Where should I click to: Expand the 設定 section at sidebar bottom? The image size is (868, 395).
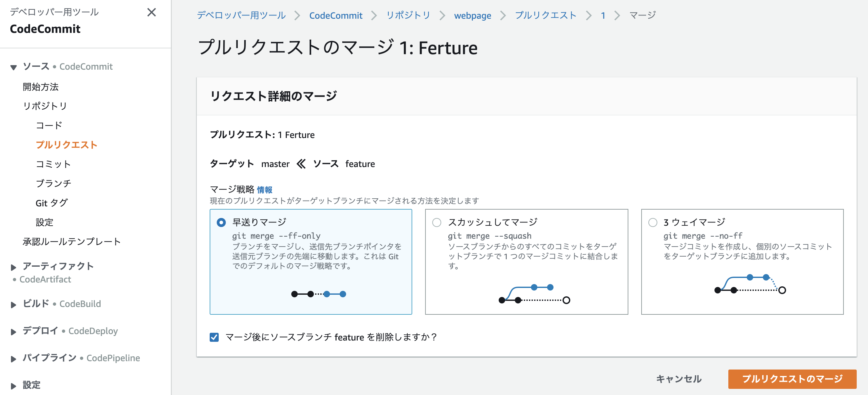(14, 386)
